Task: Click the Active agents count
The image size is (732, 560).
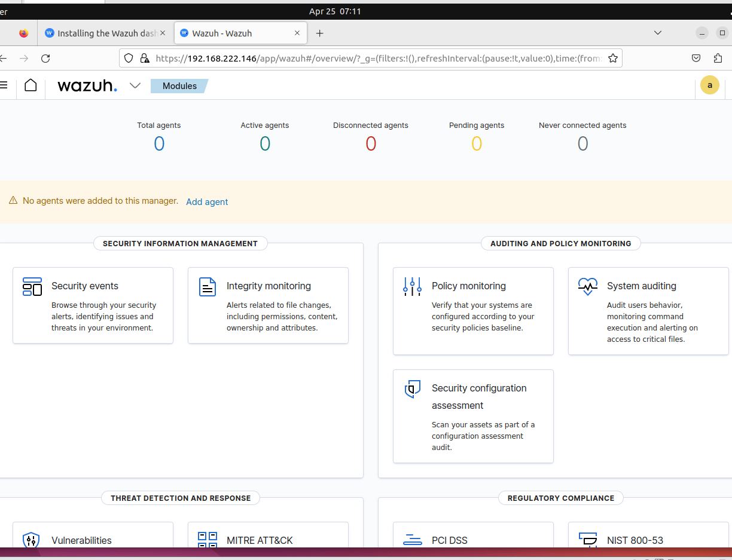Action: pos(265,144)
